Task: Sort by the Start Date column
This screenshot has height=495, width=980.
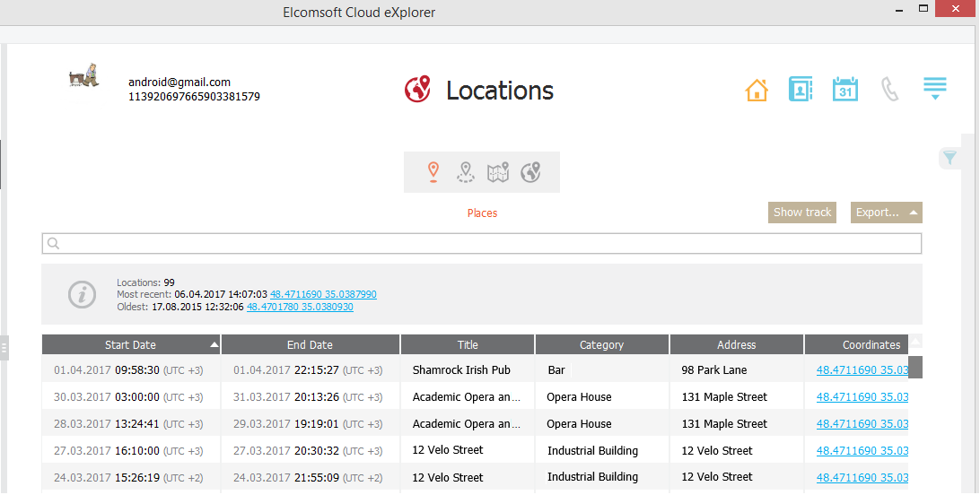Action: [x=131, y=344]
